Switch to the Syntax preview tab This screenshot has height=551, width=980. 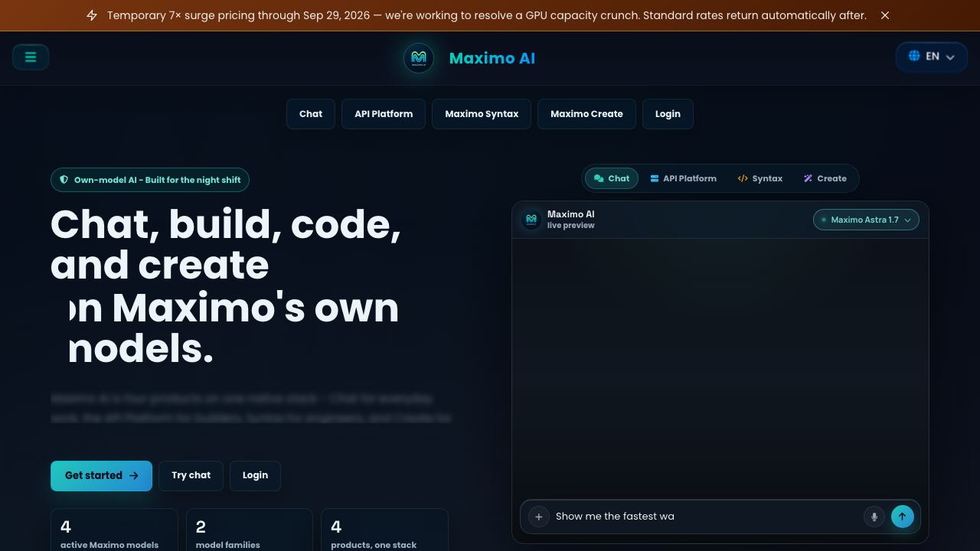(759, 178)
